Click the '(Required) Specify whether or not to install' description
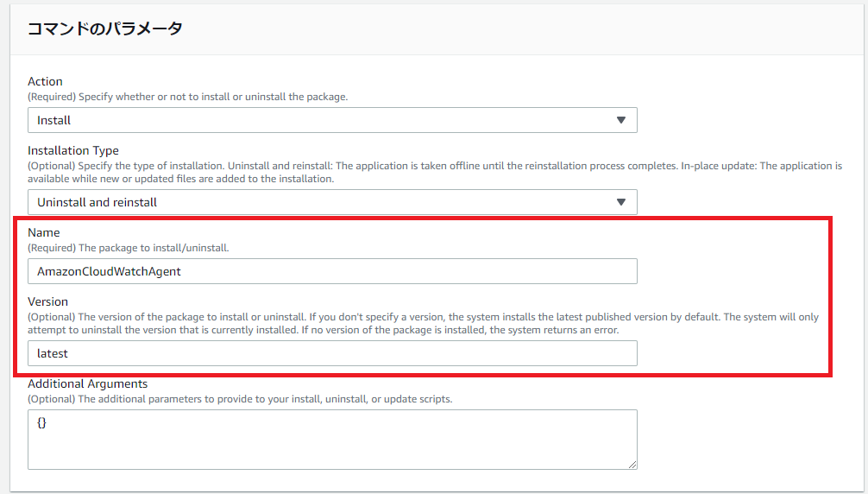The height and width of the screenshot is (494, 868). coord(187,97)
